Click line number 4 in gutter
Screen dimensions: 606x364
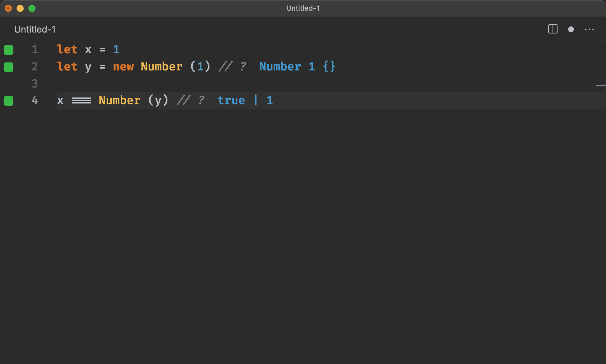35,101
